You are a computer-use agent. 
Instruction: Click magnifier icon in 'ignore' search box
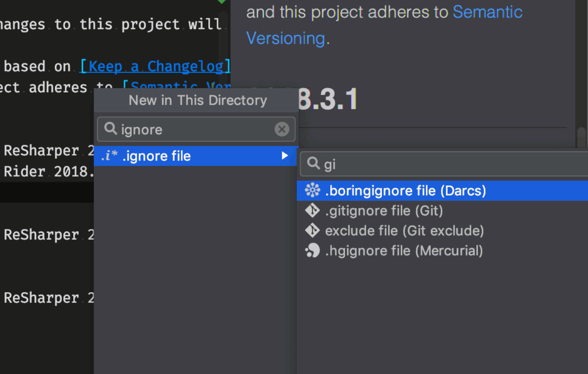pyautogui.click(x=110, y=129)
